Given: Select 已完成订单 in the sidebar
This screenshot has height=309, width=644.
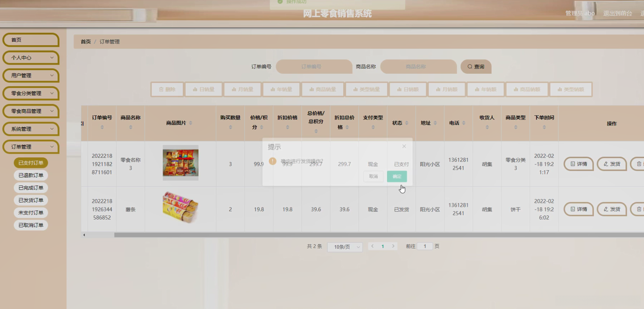Looking at the screenshot, I should (31, 188).
